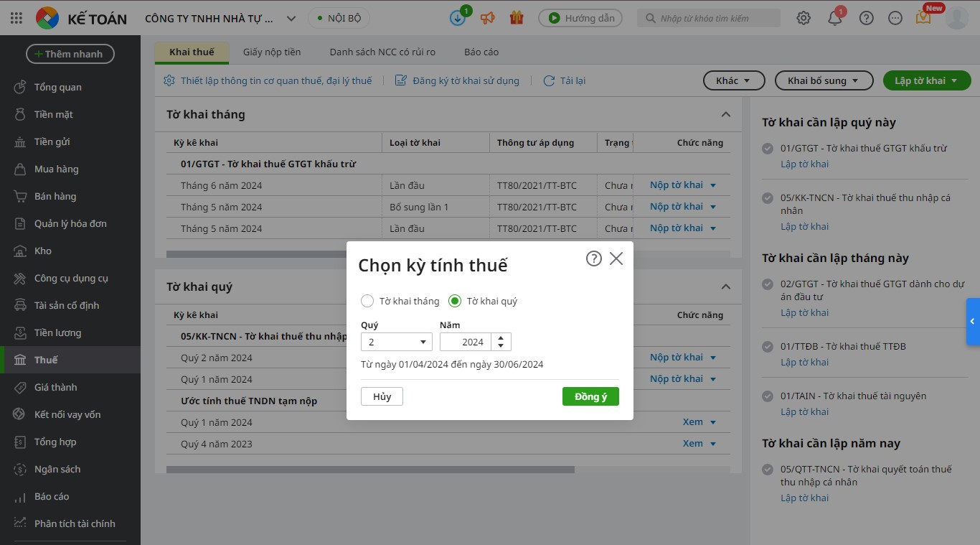
Task: Open Tiền lương sidebar item
Action: point(70,332)
